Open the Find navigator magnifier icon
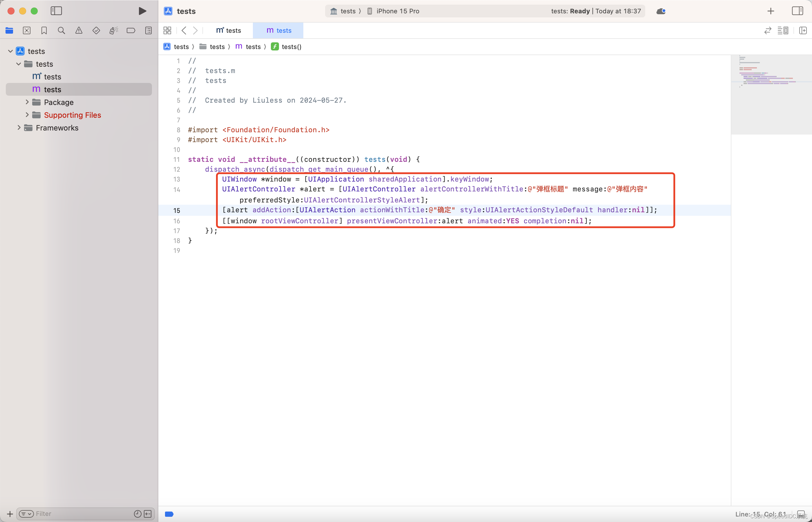812x522 pixels. (61, 30)
